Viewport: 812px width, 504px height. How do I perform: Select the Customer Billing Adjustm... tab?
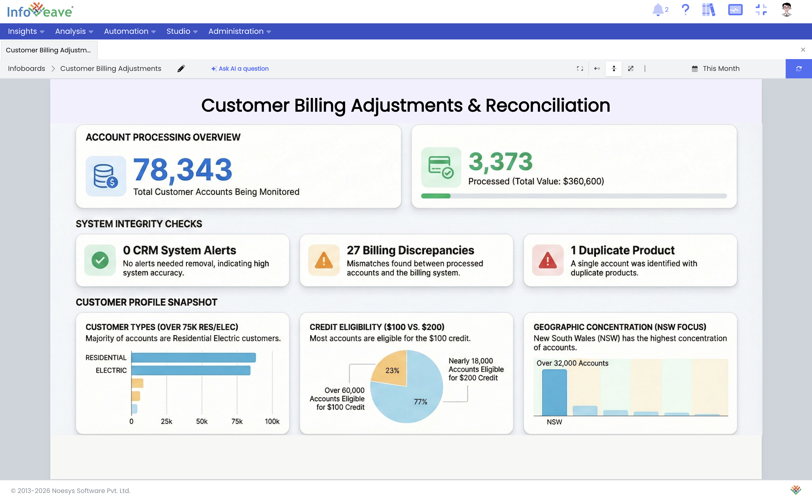[49, 50]
